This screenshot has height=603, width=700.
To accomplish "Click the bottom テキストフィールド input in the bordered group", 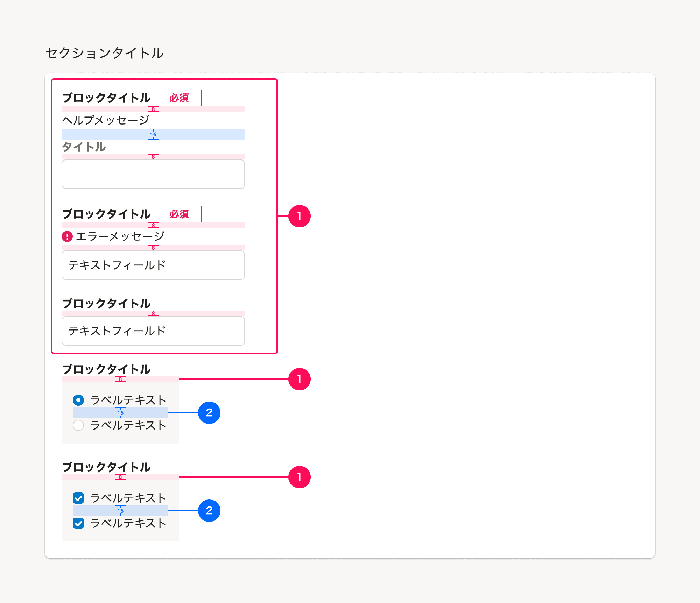I will pyautogui.click(x=153, y=331).
